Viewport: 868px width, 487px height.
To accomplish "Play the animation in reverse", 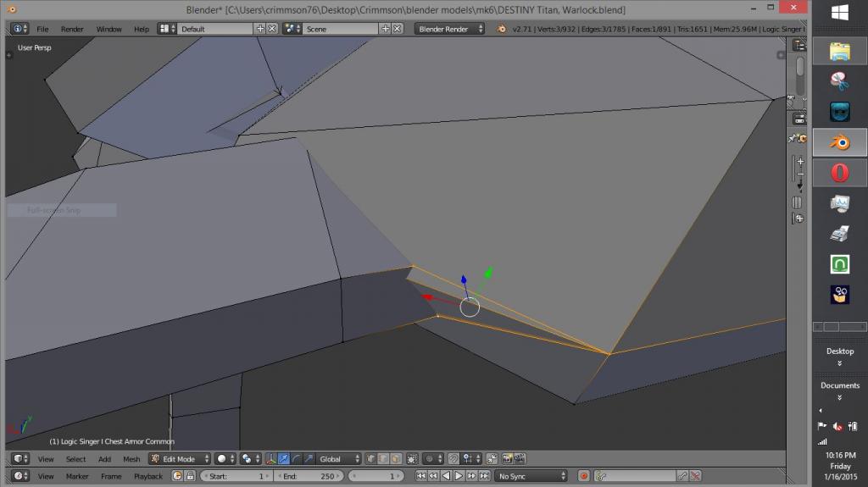I will click(446, 476).
